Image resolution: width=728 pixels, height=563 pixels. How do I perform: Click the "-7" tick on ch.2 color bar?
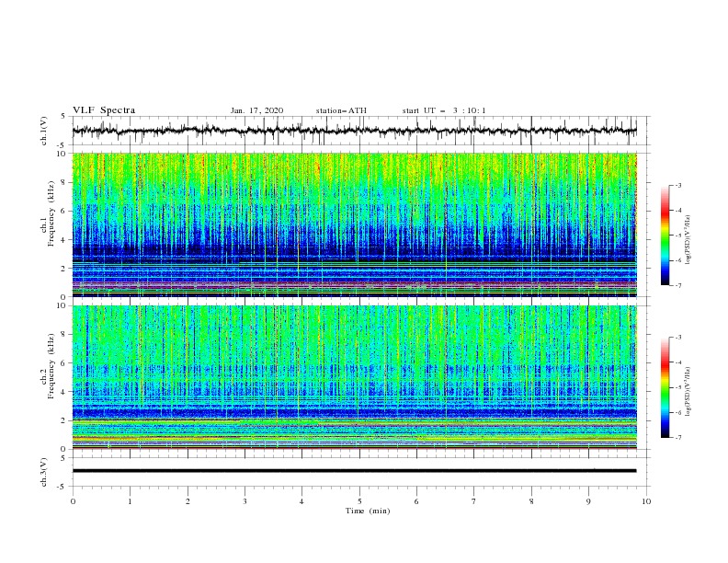(x=677, y=438)
